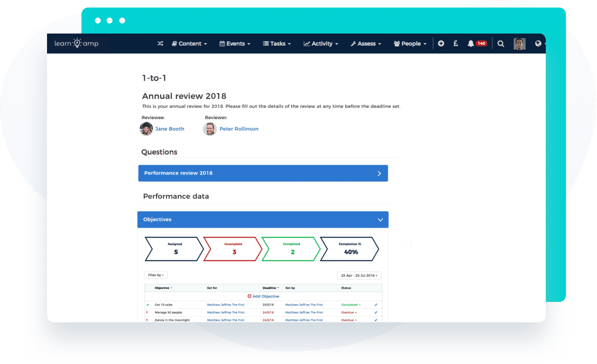The height and width of the screenshot is (364, 597).
Task: Open the currency (£) section
Action: coord(456,43)
